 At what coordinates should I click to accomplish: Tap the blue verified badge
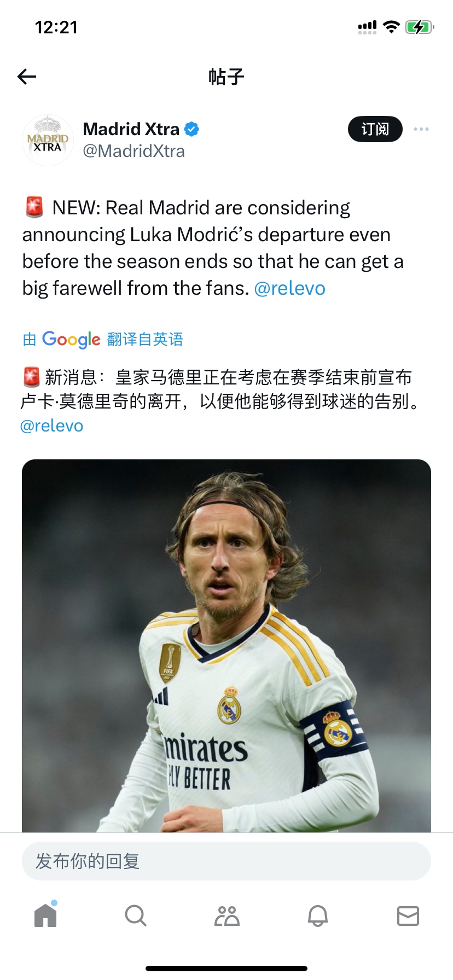[x=191, y=129]
